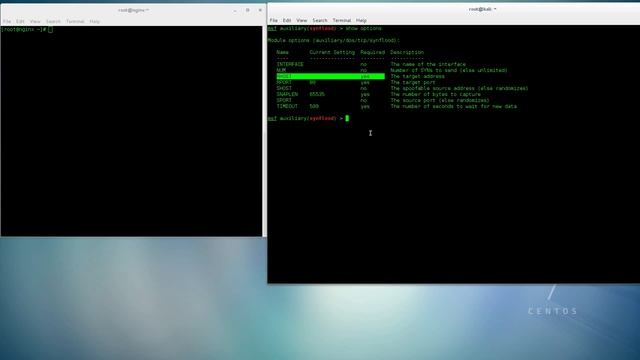The width and height of the screenshot is (640, 360).
Task: Open Terminal menu in root@nginx window
Action: tap(75, 22)
